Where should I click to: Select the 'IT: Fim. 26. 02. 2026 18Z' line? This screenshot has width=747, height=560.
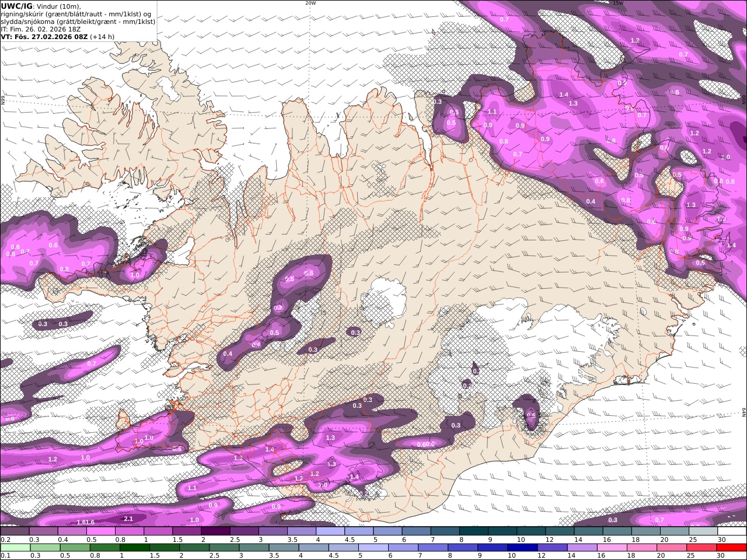pyautogui.click(x=41, y=30)
